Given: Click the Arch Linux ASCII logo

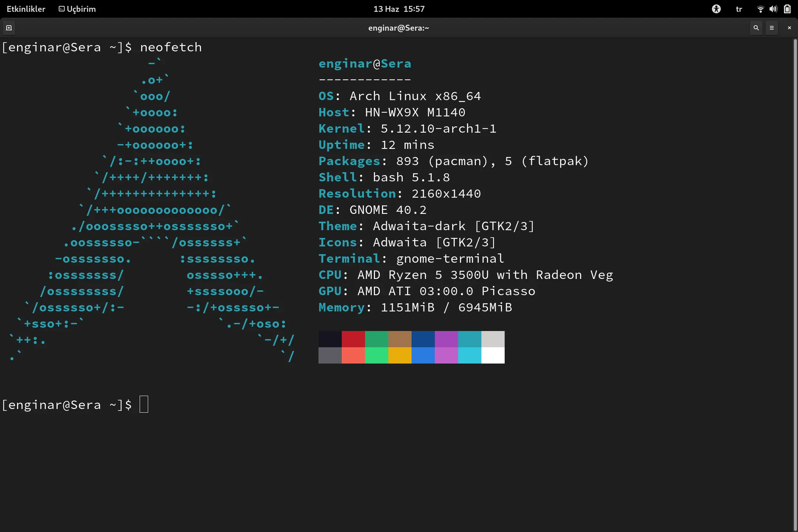Looking at the screenshot, I should (151, 210).
